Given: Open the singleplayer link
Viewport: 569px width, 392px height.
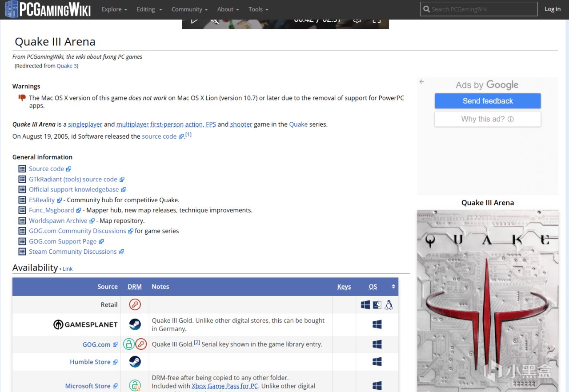Looking at the screenshot, I should point(85,124).
